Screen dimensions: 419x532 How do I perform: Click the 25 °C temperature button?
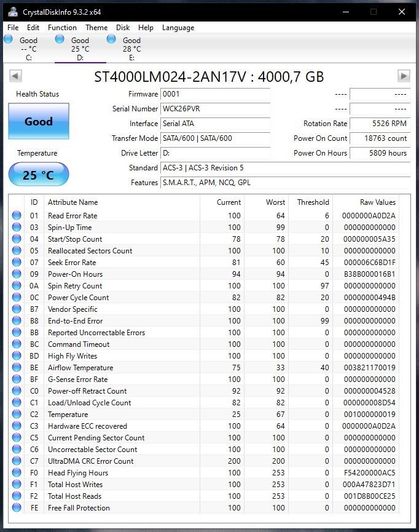point(39,175)
